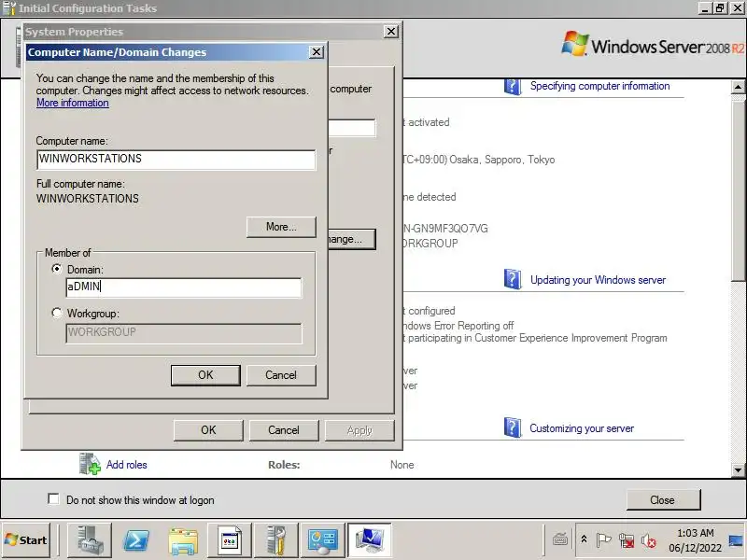Click the Apply button in System Properties
The image size is (747, 560).
[359, 430]
